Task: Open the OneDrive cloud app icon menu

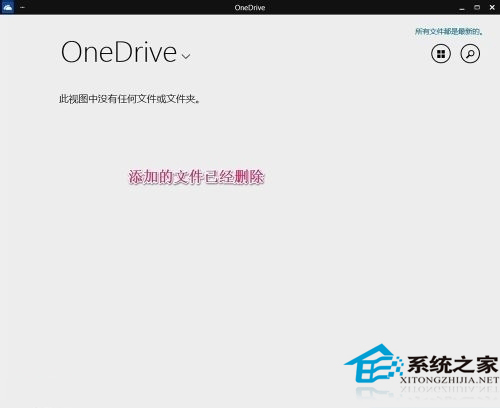Action: (8, 7)
